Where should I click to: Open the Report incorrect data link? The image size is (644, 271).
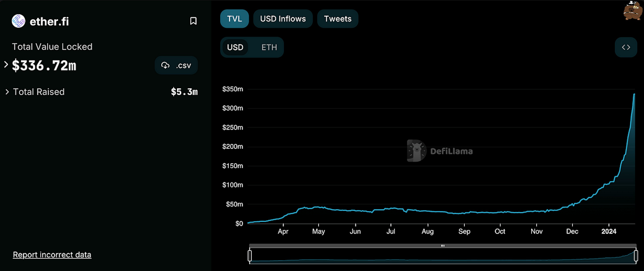click(52, 255)
